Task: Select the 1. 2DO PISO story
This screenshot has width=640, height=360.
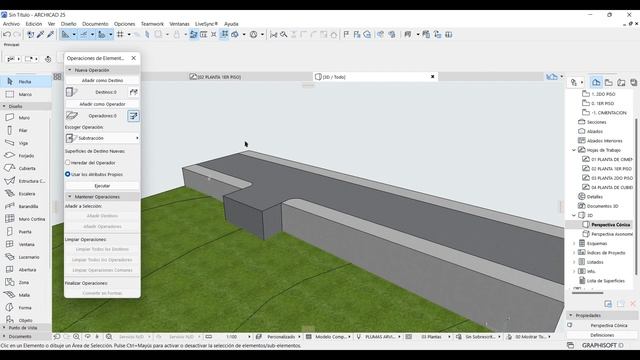Action: click(603, 94)
